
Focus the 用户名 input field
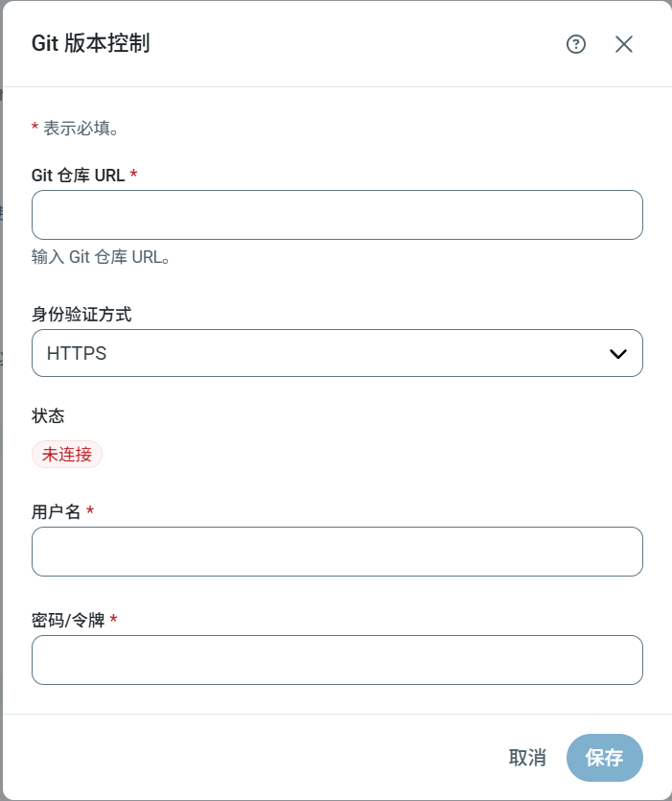click(x=336, y=552)
